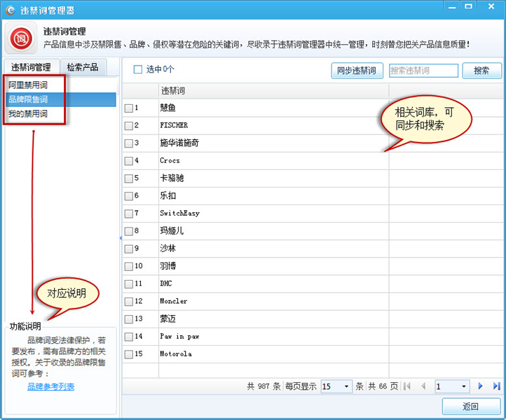Collapse the left panel splitter arrow
This screenshot has width=506, height=420.
(x=121, y=238)
